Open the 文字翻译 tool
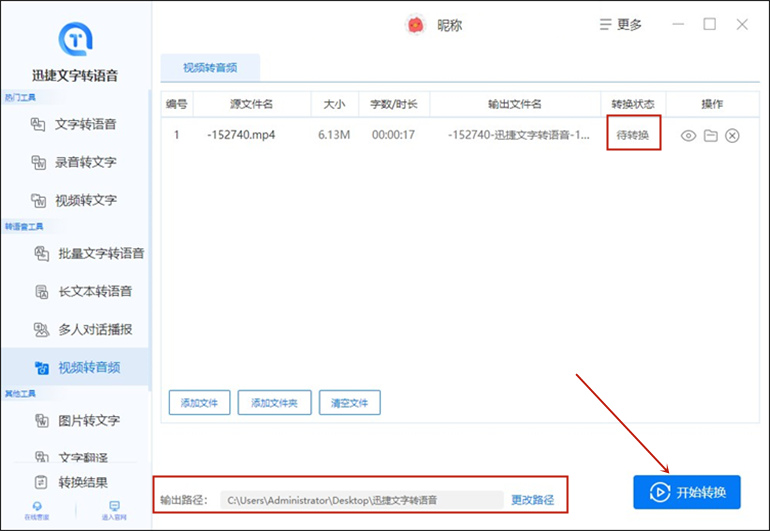Viewport: 770px width, 531px height. click(x=71, y=457)
